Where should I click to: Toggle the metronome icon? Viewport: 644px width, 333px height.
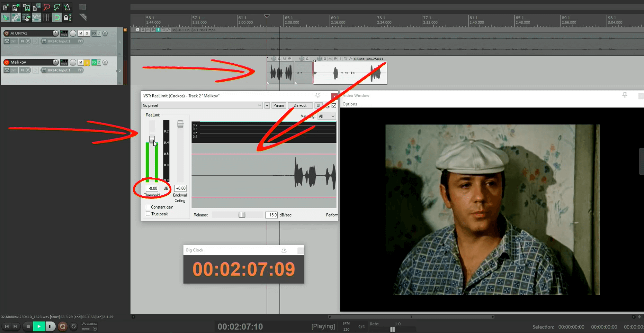click(67, 7)
